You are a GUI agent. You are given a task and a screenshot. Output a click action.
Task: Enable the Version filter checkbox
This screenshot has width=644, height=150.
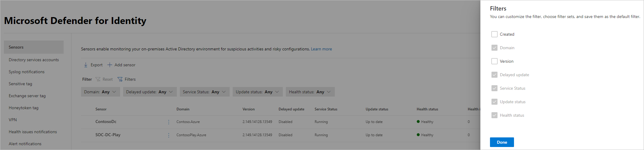click(494, 61)
